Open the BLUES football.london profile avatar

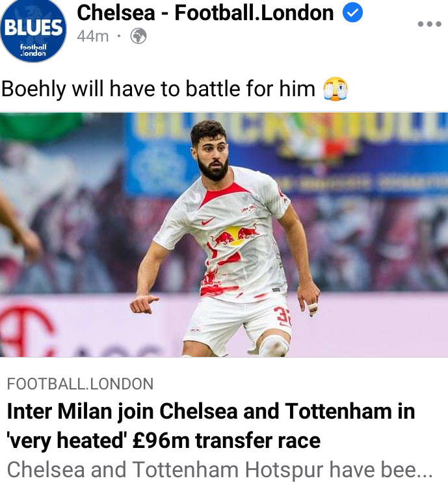33,30
